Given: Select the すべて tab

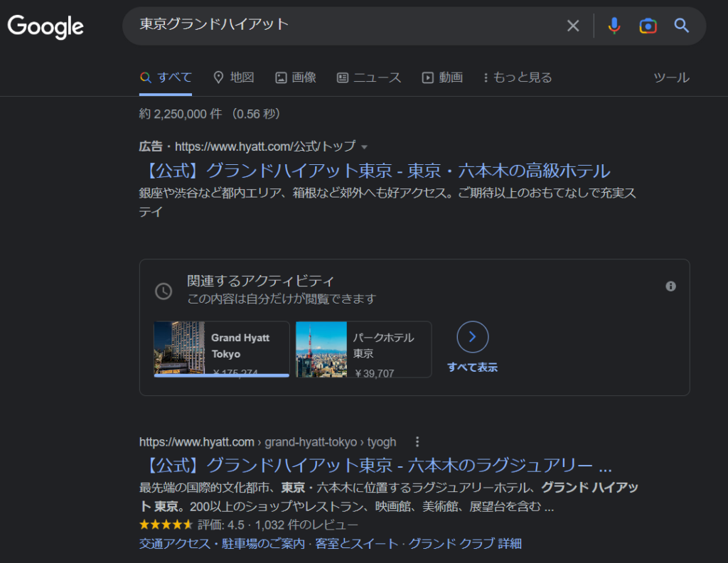Looking at the screenshot, I should tap(166, 77).
